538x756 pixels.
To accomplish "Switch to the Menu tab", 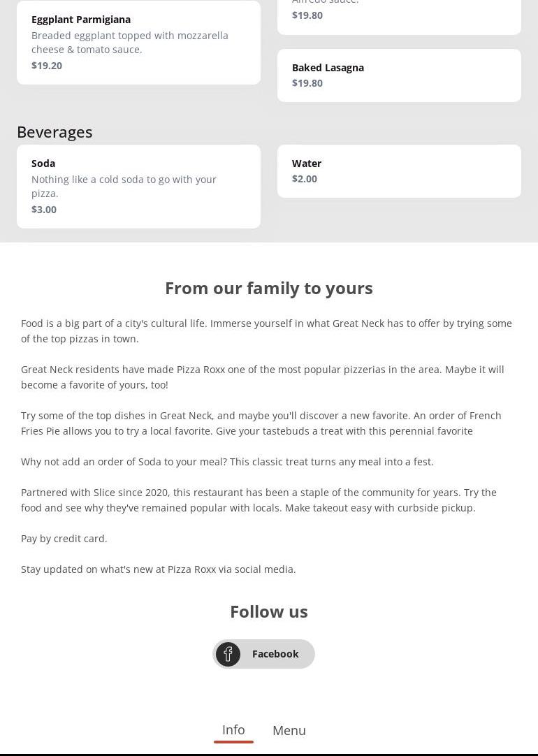I will click(x=289, y=730).
